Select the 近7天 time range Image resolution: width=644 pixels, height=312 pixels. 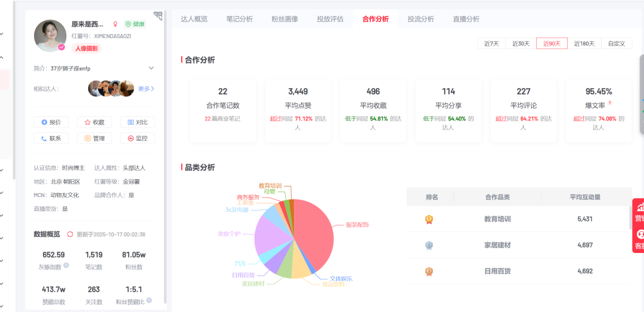coord(491,44)
